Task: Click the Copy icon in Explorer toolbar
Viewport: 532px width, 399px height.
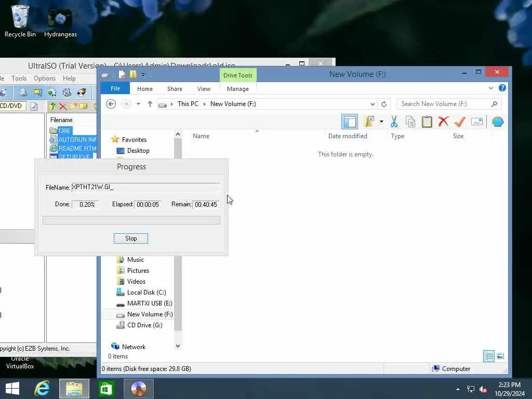Action: point(410,122)
